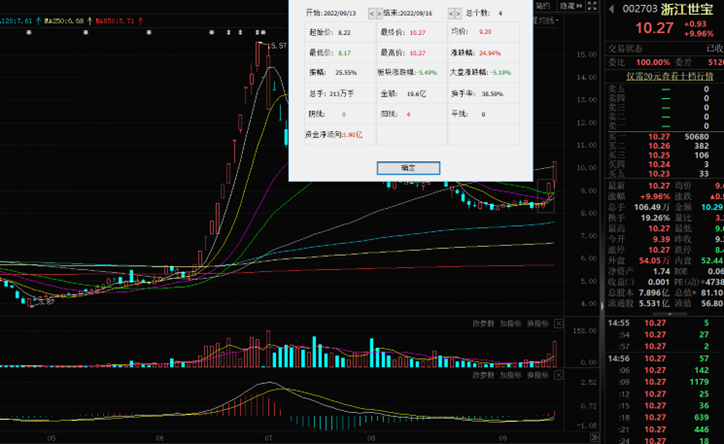Close the volume indicator panel with X icon
This screenshot has width=724, height=444.
click(x=558, y=323)
